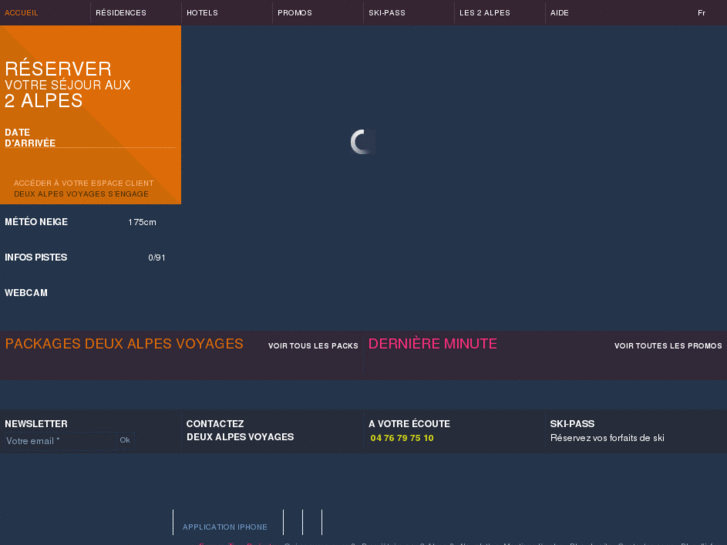
Task: Open the Application iPhone link
Action: [225, 527]
